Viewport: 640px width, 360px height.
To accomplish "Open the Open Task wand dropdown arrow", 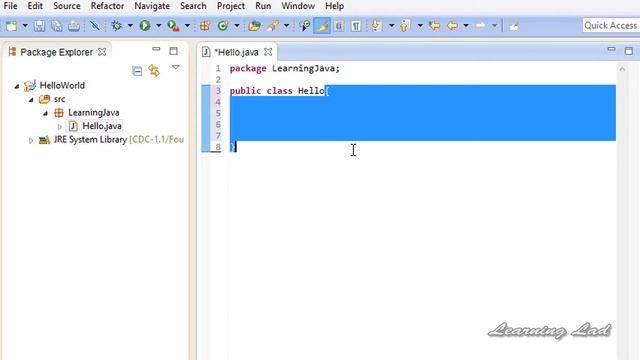I will click(x=287, y=26).
